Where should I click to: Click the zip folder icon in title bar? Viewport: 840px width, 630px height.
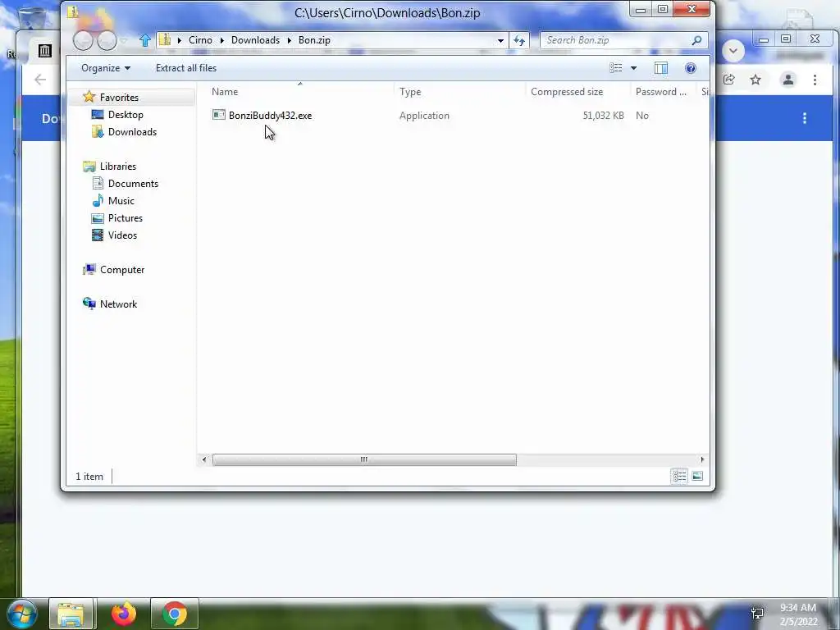click(x=73, y=11)
